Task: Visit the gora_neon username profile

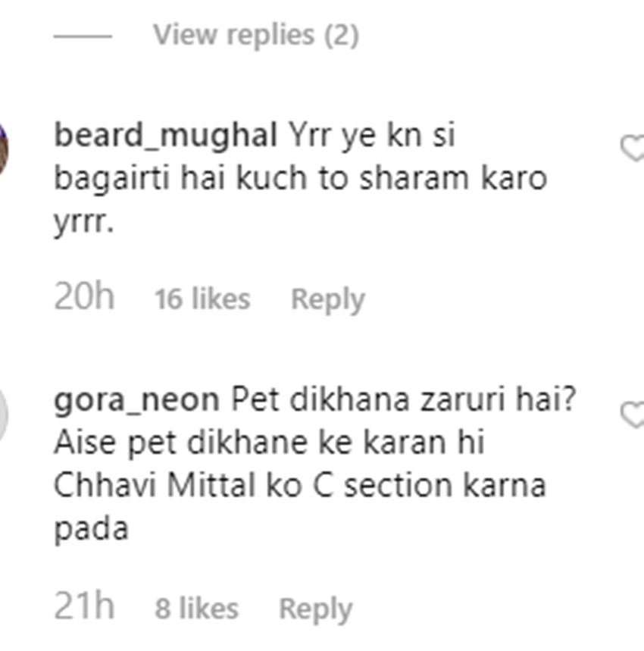Action: pos(136,399)
